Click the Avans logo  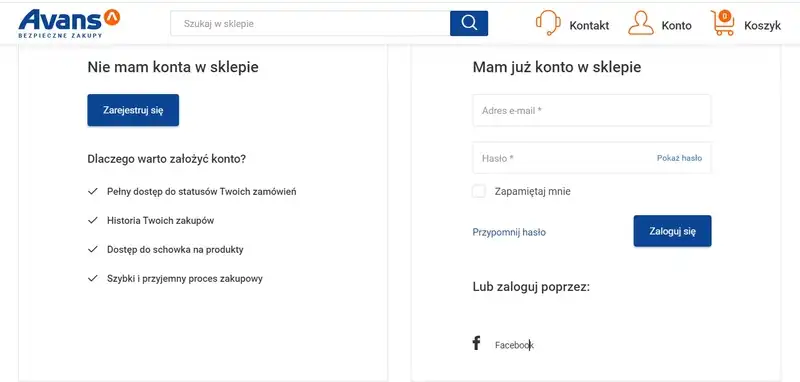click(69, 23)
